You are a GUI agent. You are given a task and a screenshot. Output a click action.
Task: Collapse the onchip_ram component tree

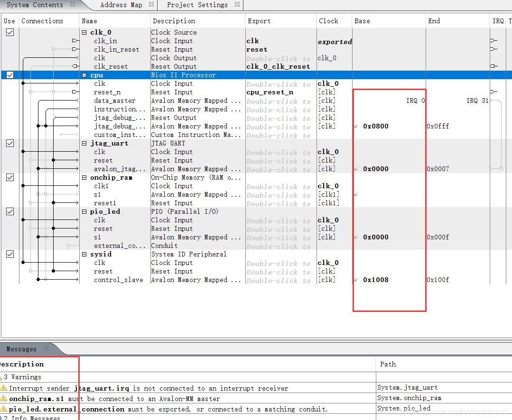[84, 177]
